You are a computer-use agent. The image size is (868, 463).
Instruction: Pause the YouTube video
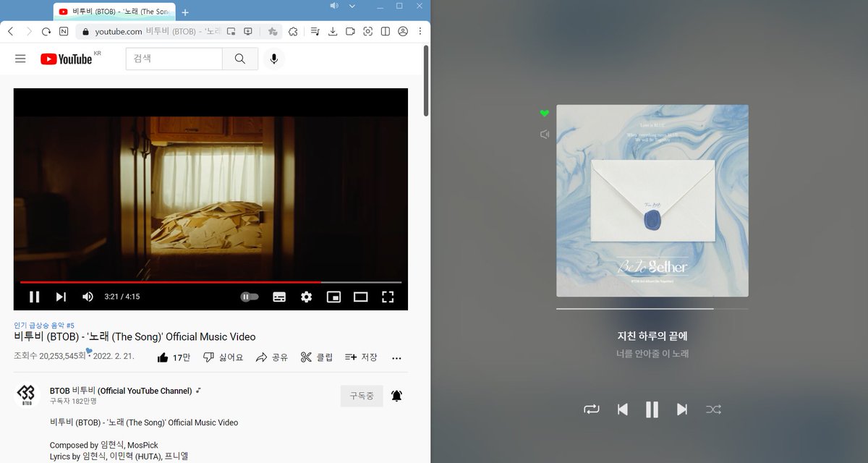click(34, 297)
